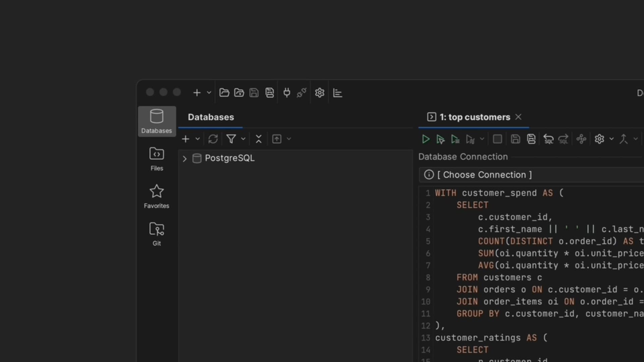
Task: Open dropdown beside the query settings gear
Action: point(611,139)
